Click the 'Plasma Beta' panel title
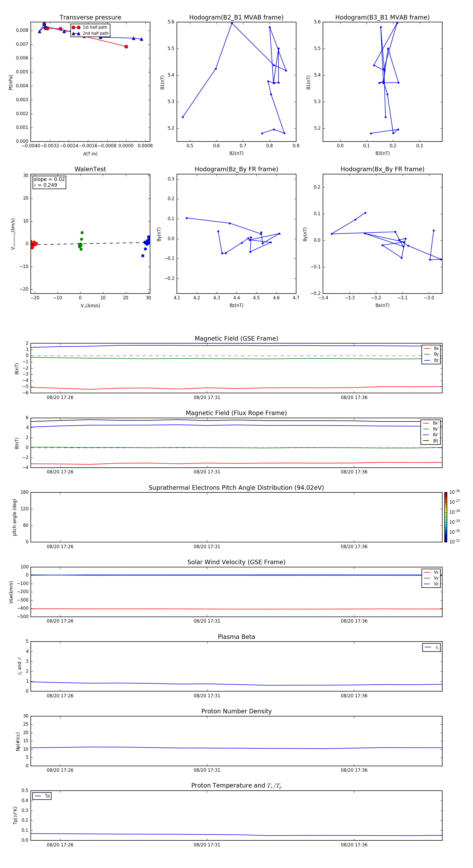473x868 pixels. [236, 637]
